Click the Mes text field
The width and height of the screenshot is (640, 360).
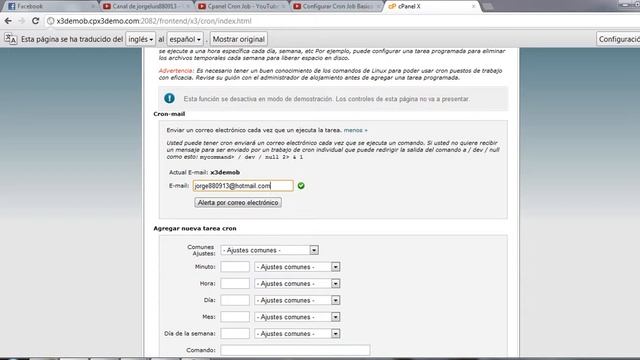(235, 317)
